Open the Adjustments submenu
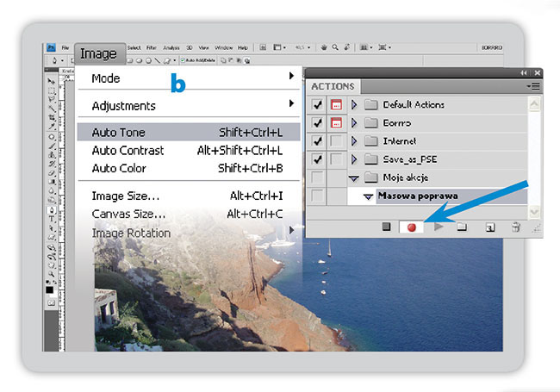This screenshot has height=392, width=560. click(123, 106)
